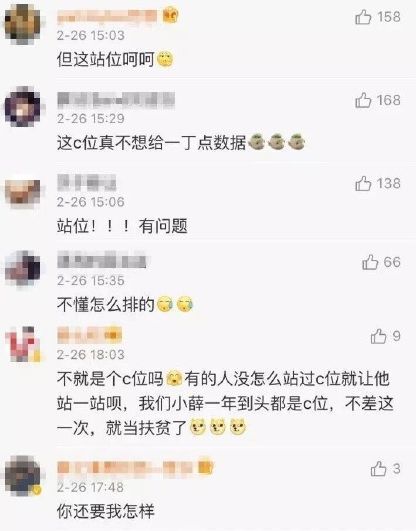Open avatar of the 15:35 commenter
Screen dimensions: 416x531
pos(23,269)
